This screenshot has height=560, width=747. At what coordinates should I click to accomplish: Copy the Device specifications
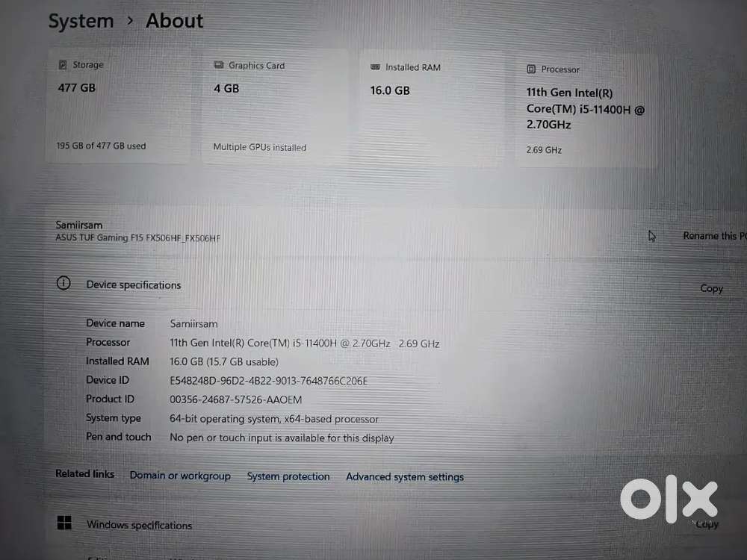coord(711,288)
